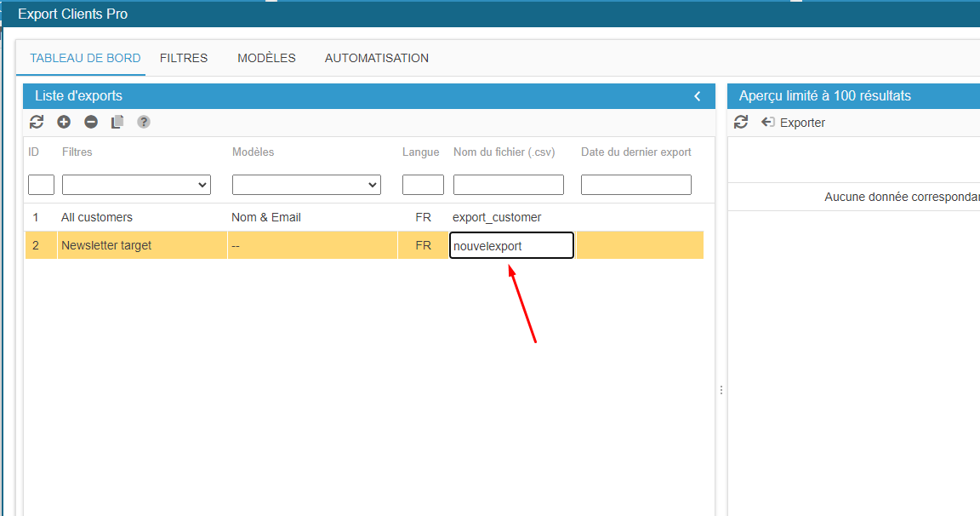The height and width of the screenshot is (516, 980).
Task: Open the Modèles filter dropdown
Action: click(x=306, y=185)
